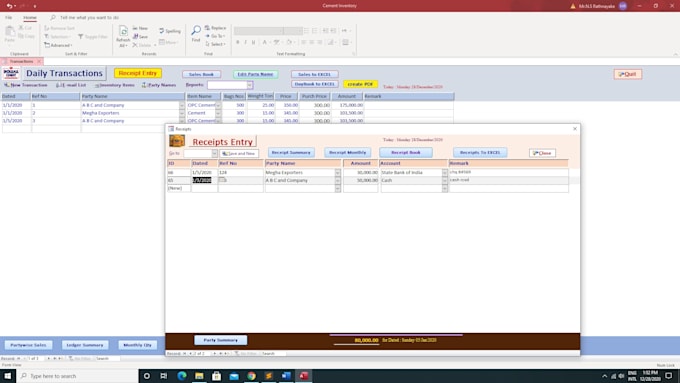
Task: Click the Receipt Summary button
Action: click(x=291, y=153)
